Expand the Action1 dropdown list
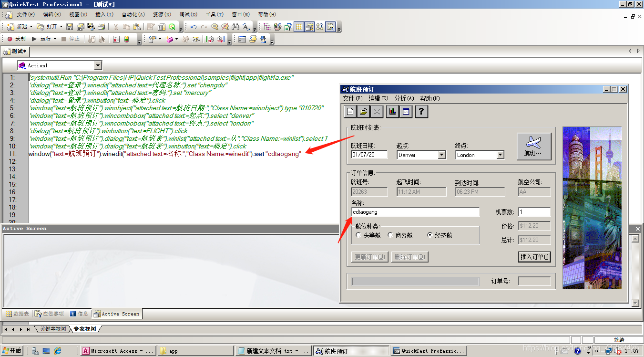 pyautogui.click(x=98, y=65)
